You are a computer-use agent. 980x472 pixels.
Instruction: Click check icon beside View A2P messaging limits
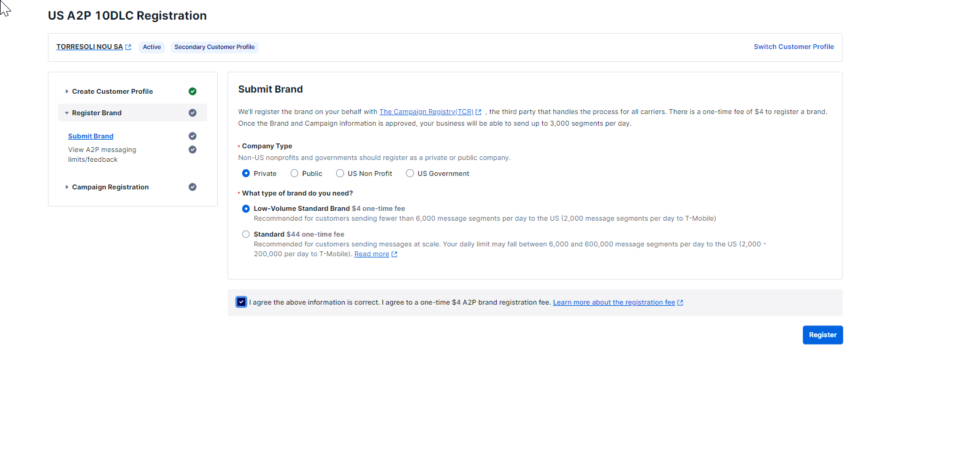point(193,150)
